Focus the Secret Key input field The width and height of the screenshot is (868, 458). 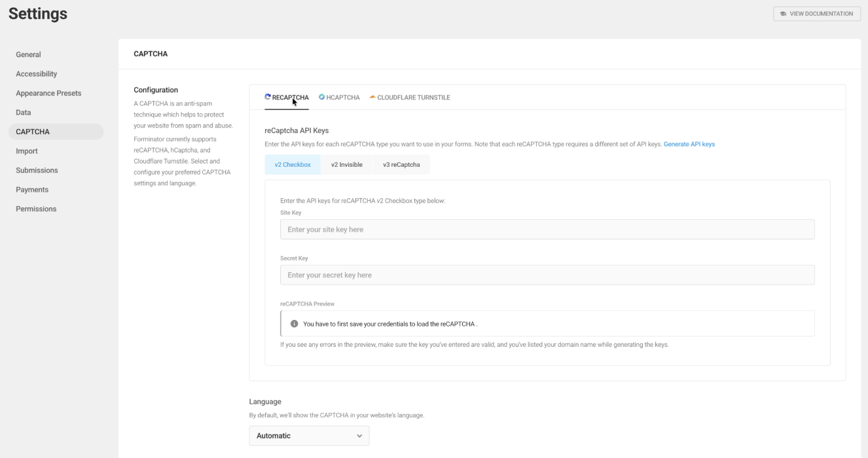[547, 275]
